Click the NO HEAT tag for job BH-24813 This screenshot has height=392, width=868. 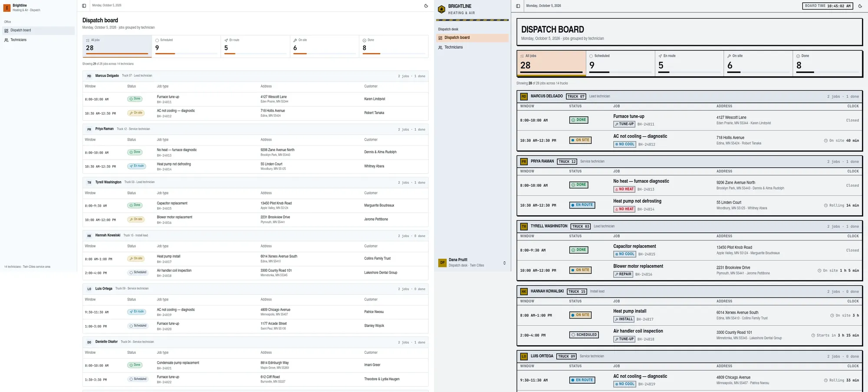coord(624,189)
